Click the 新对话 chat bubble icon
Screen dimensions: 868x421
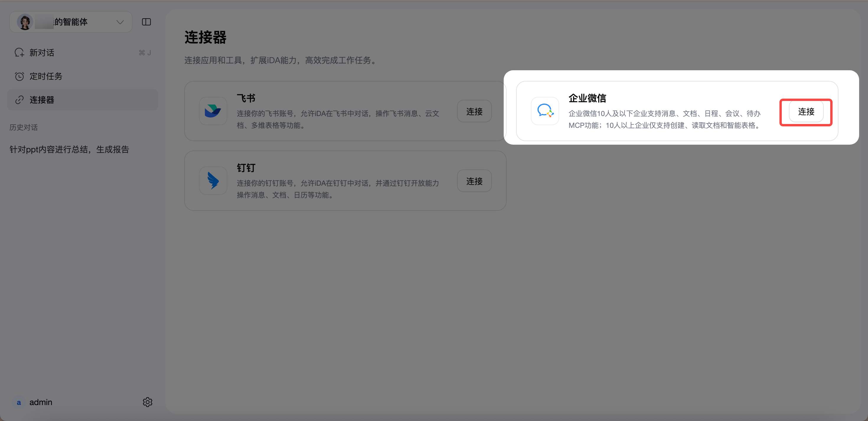pos(19,53)
